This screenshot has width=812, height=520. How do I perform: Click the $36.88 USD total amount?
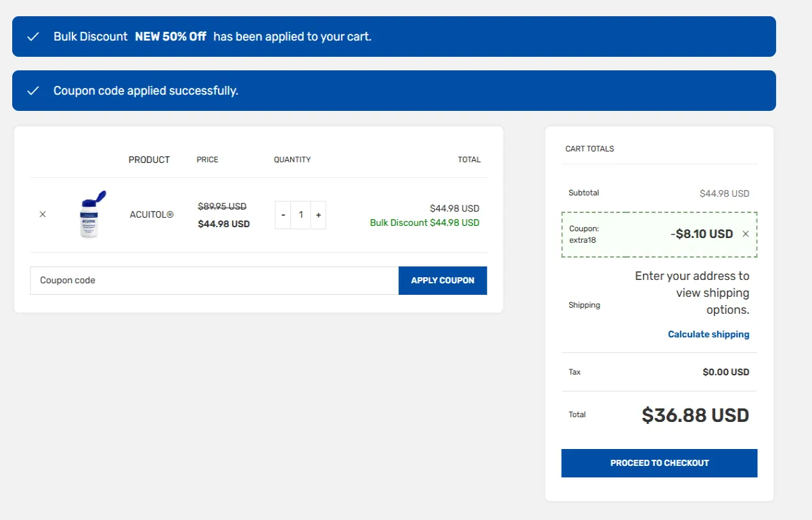(x=695, y=415)
